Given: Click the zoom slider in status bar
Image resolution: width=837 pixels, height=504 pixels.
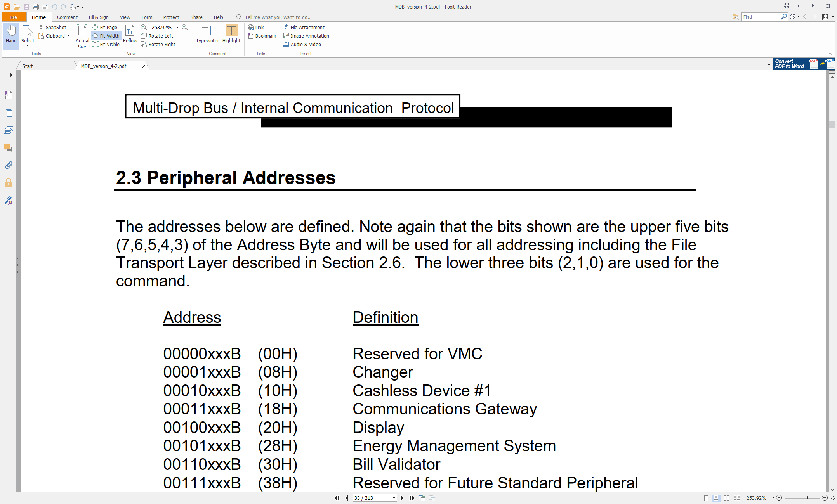Looking at the screenshot, I should (x=807, y=498).
